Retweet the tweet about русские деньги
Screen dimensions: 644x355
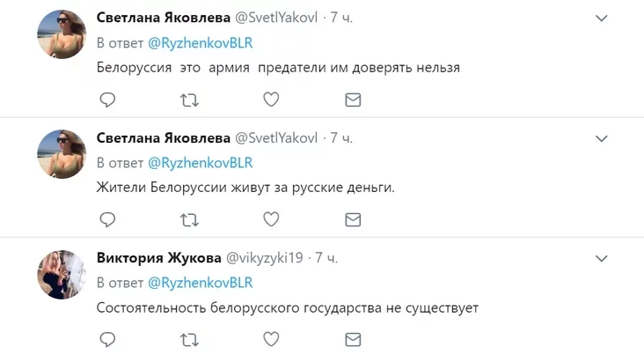pos(189,219)
